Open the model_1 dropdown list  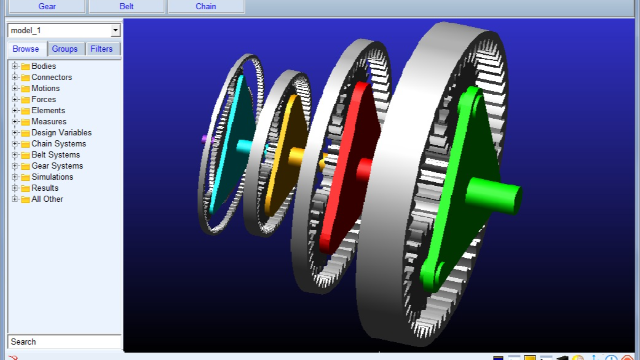115,30
